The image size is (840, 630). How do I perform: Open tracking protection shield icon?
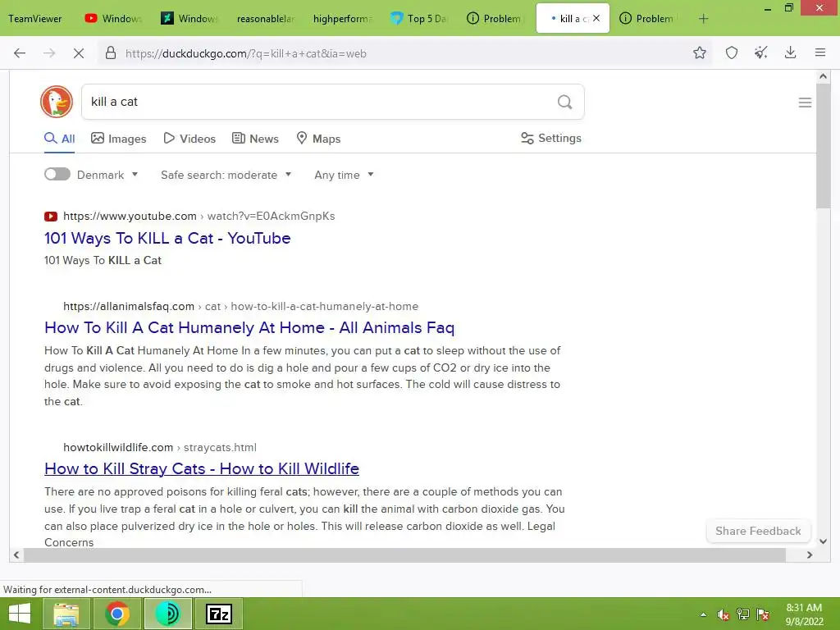pos(731,52)
